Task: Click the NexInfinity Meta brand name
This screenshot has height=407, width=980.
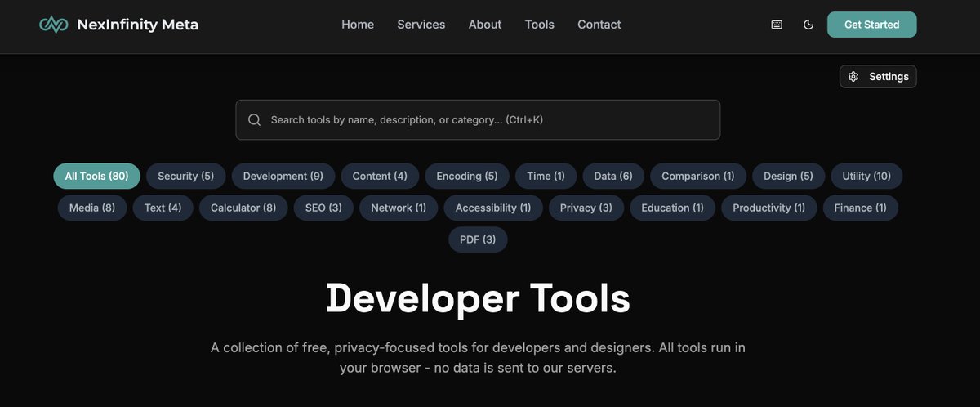Action: 137,25
